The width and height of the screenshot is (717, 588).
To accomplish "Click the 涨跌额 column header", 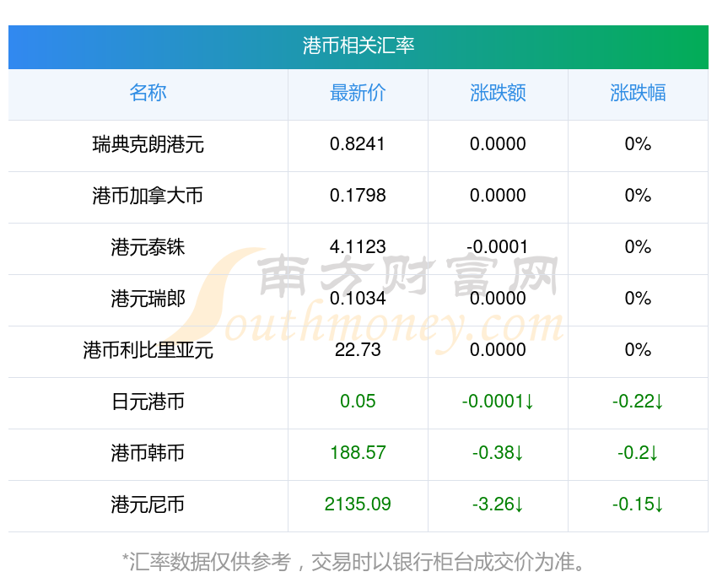I will 498,93.
